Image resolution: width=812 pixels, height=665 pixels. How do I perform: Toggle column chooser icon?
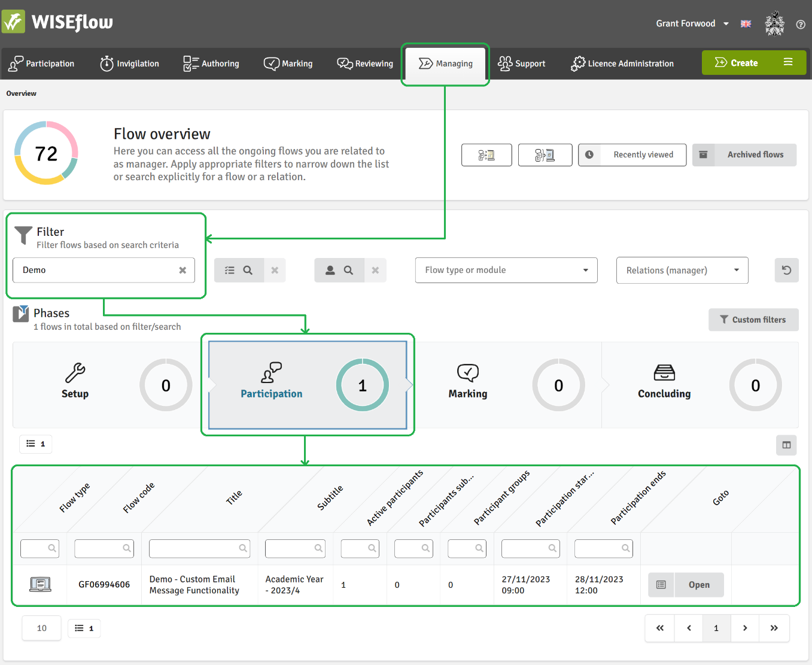786,445
